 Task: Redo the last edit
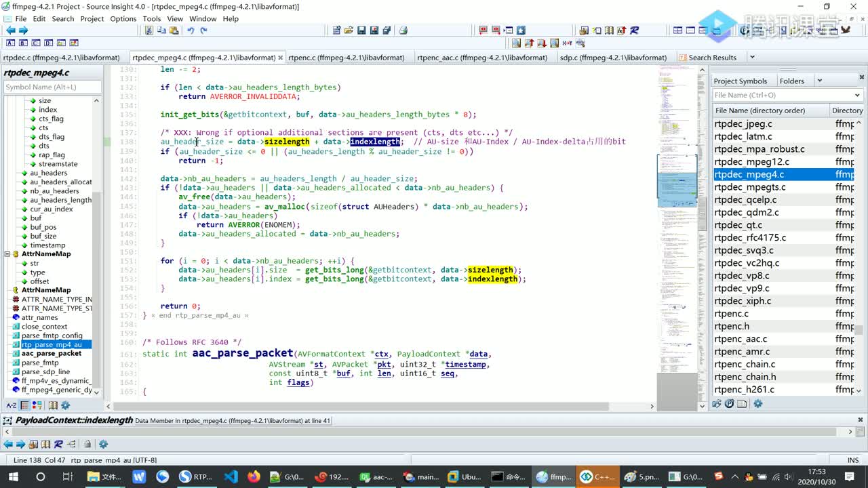click(x=203, y=30)
